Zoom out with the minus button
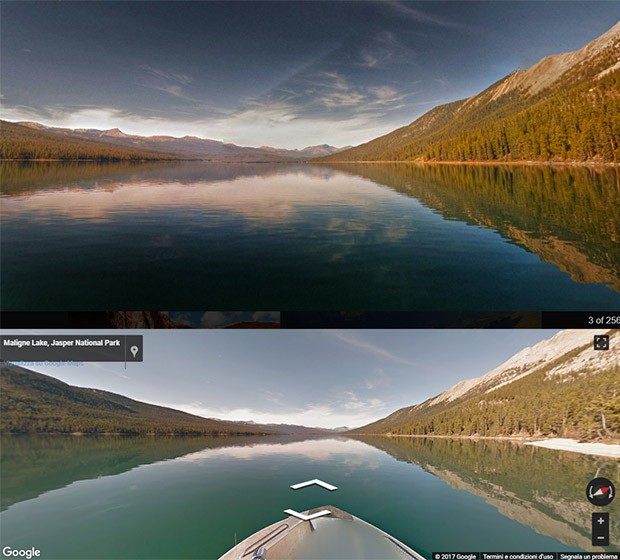 point(600,537)
